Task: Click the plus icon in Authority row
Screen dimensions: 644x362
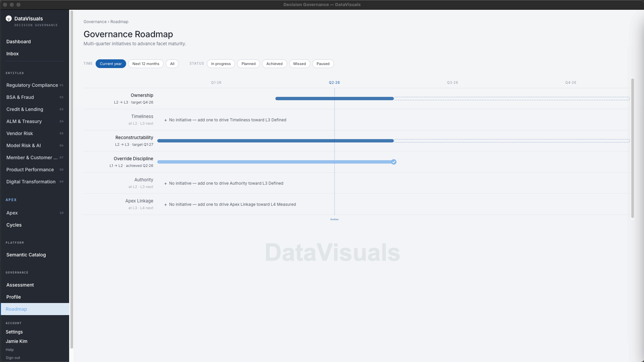Action: (166, 184)
